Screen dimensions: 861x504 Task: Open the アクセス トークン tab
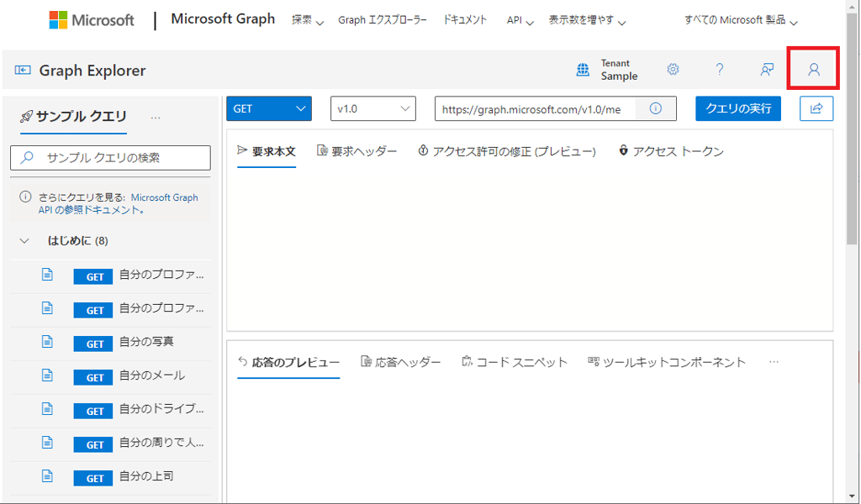coord(671,151)
